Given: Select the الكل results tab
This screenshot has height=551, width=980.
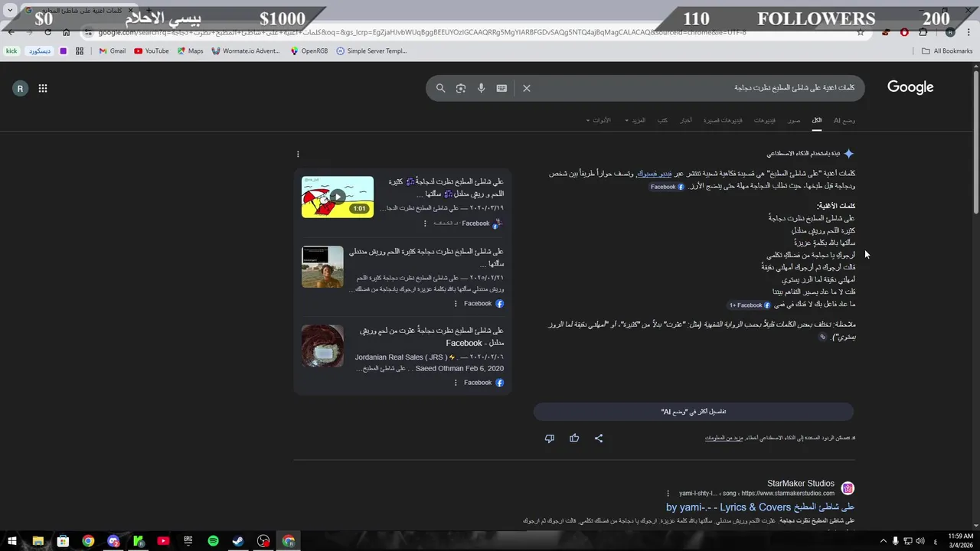Looking at the screenshot, I should pos(817,120).
